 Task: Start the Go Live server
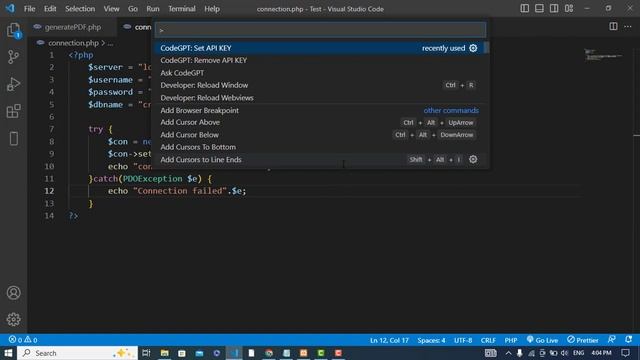[542, 340]
